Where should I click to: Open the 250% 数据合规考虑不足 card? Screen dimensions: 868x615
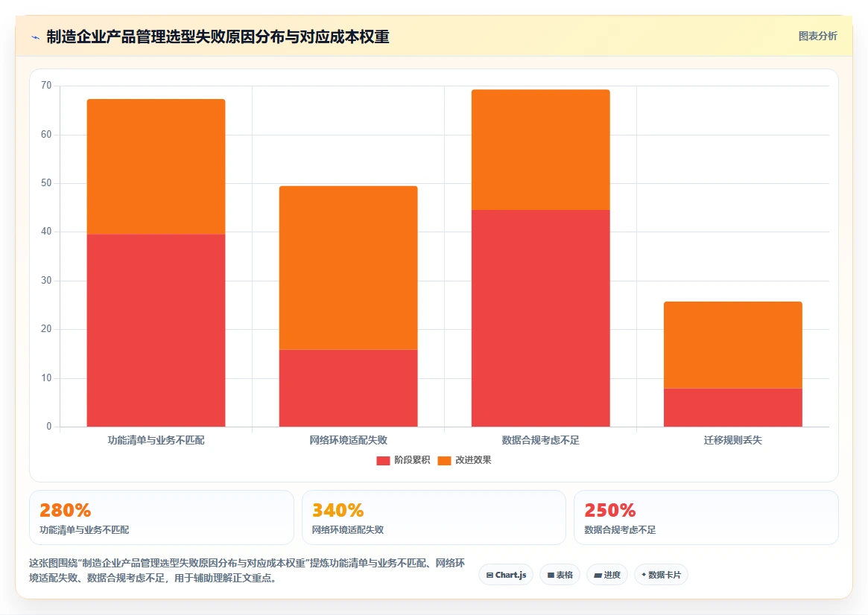(706, 517)
